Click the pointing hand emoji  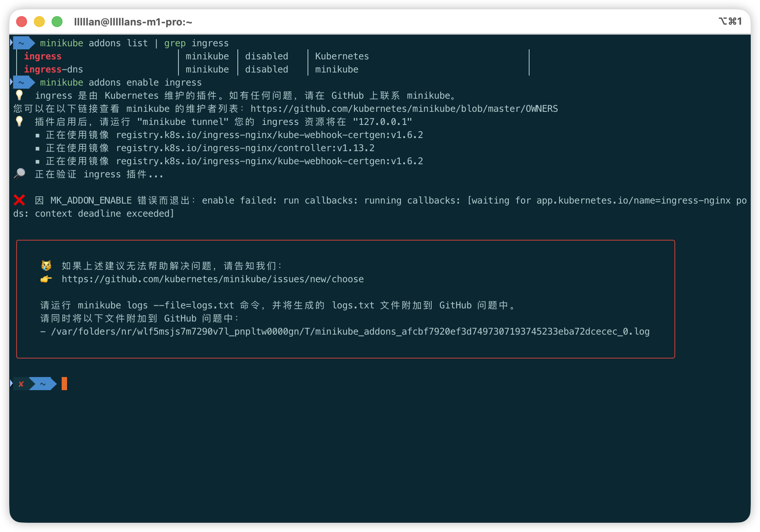click(46, 279)
